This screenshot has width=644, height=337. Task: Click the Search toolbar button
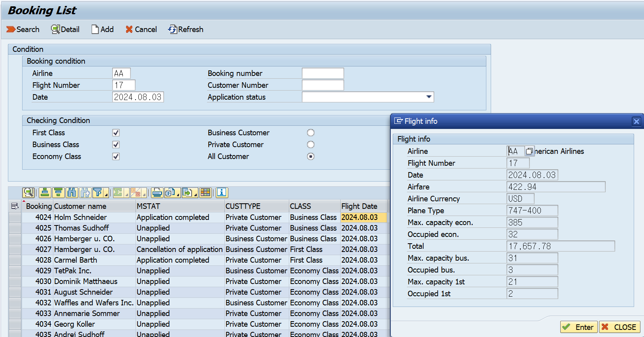[23, 29]
